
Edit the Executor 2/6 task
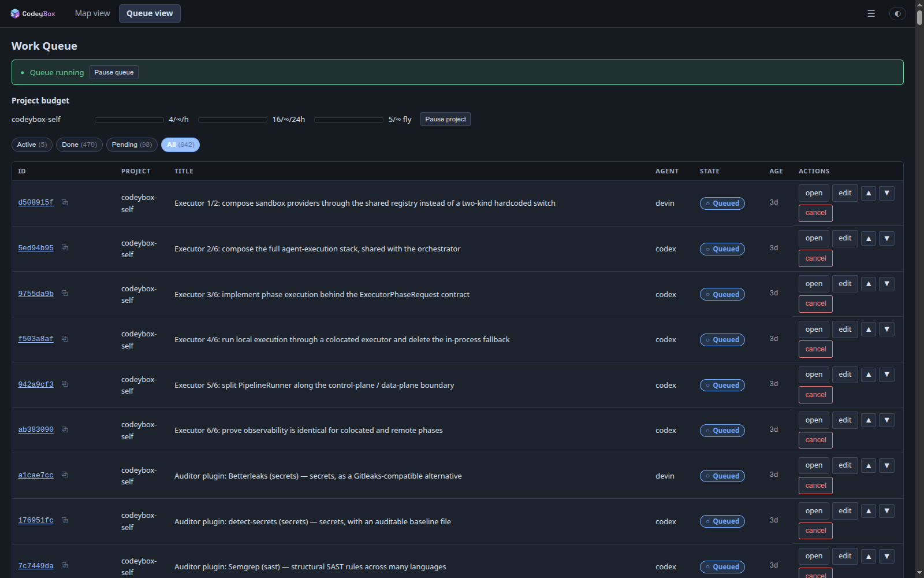tap(845, 238)
